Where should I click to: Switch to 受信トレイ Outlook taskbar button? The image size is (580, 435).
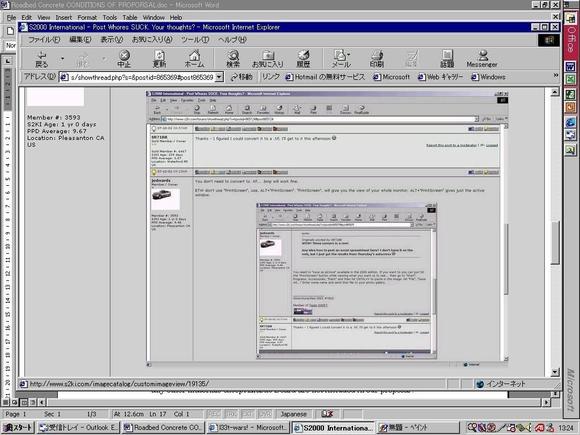pyautogui.click(x=78, y=428)
